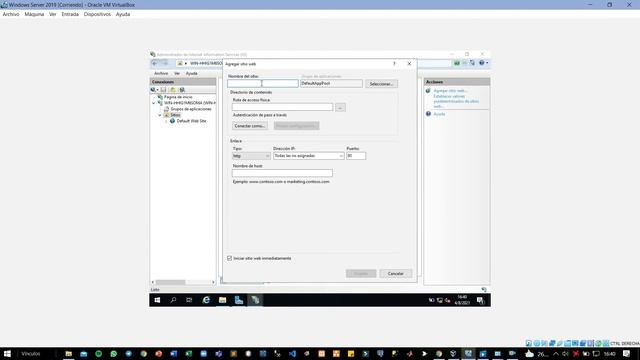Click the Puerto 80 field
This screenshot has height=360, width=640.
coord(356,156)
